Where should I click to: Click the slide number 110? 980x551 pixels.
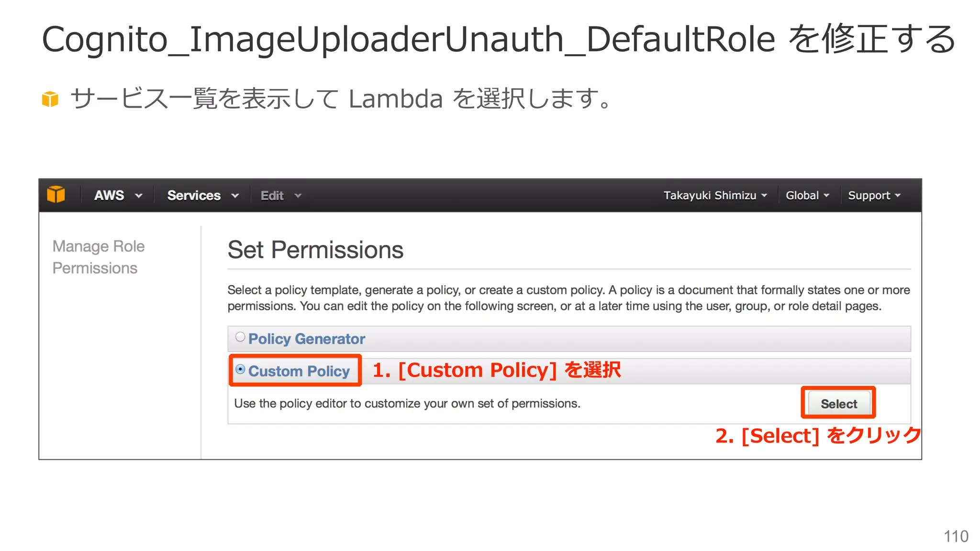(x=956, y=536)
